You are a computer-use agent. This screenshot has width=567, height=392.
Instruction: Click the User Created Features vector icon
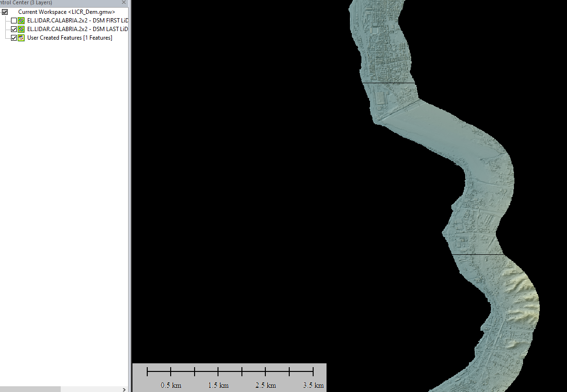[x=21, y=38]
